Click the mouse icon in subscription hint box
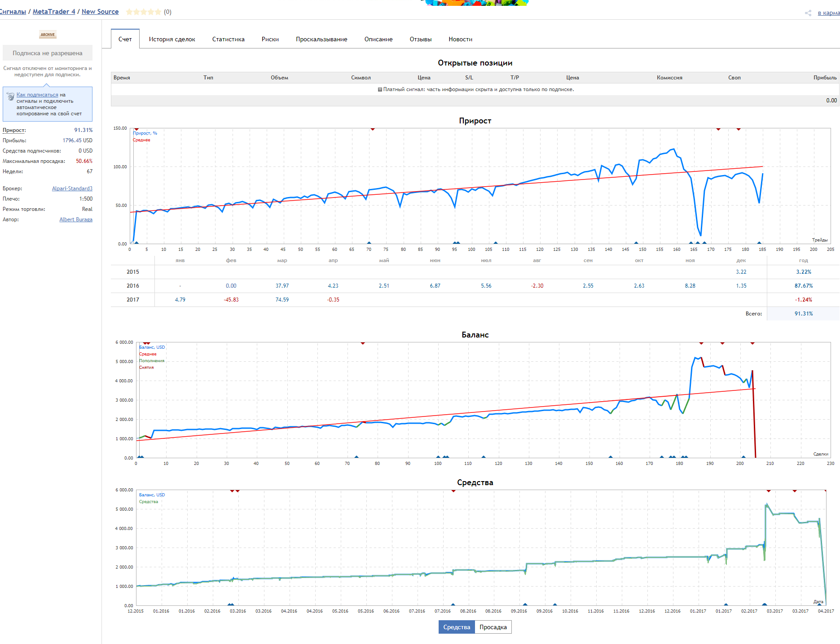The image size is (840, 644). click(10, 96)
